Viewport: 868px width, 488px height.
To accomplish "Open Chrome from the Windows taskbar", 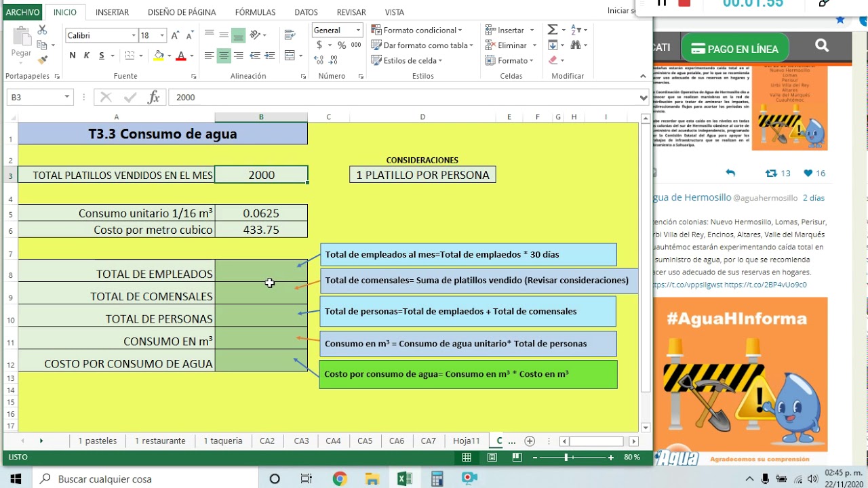I will point(340,479).
